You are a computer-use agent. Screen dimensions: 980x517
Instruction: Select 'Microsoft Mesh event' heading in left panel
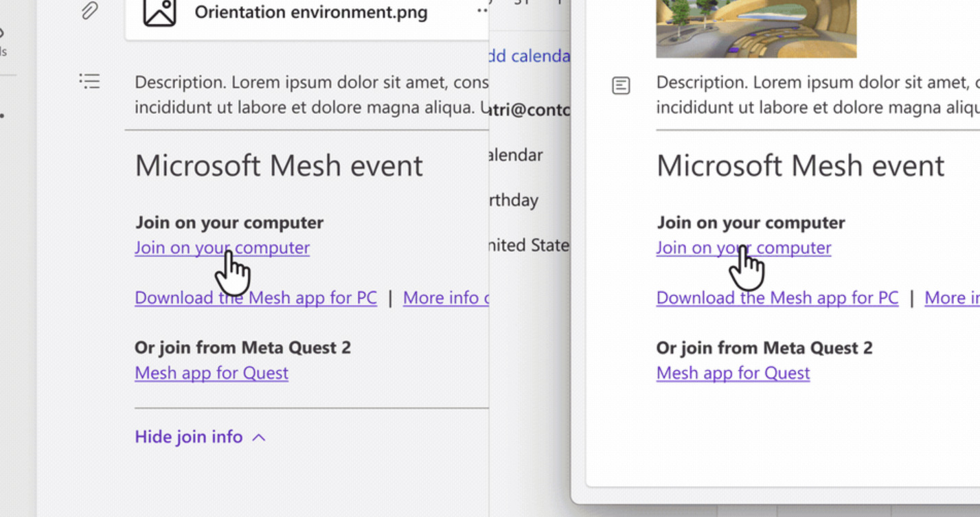click(x=279, y=166)
